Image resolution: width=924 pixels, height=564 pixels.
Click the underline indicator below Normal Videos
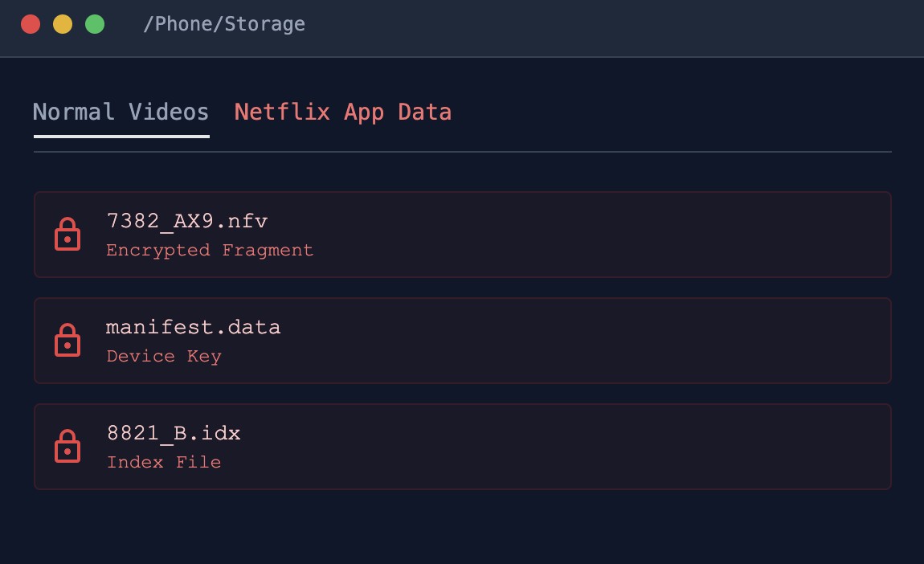pos(121,137)
